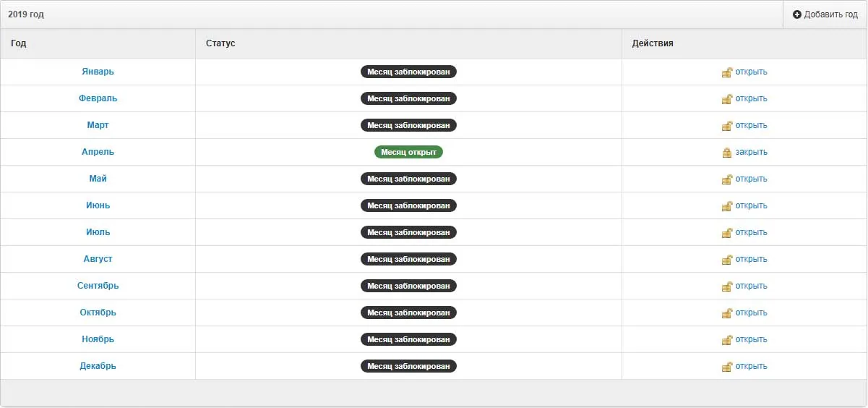Screen dimensions: 868x408
Task: Open the Февраль month link
Action: (98, 98)
